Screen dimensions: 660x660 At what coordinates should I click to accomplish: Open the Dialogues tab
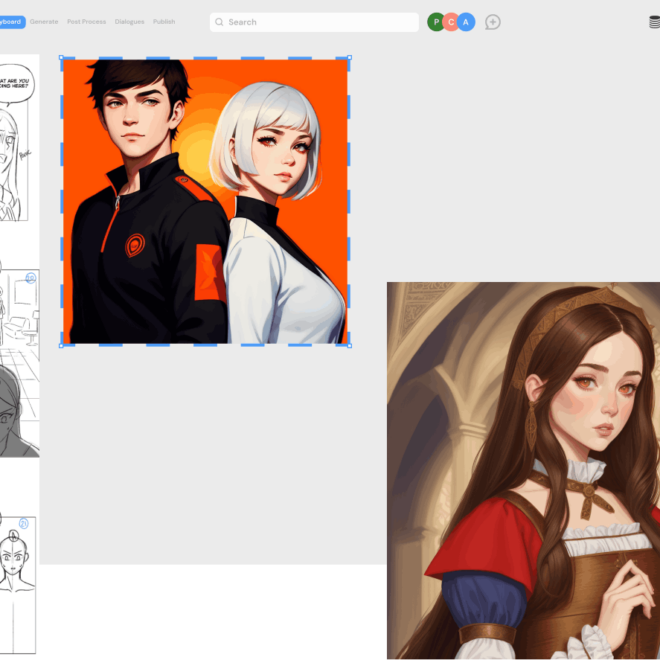point(129,21)
